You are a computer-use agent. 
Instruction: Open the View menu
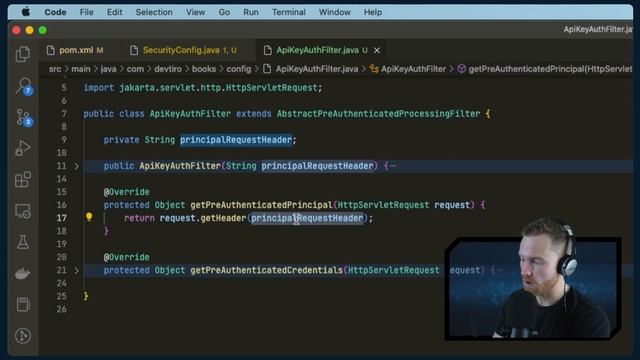coord(196,12)
